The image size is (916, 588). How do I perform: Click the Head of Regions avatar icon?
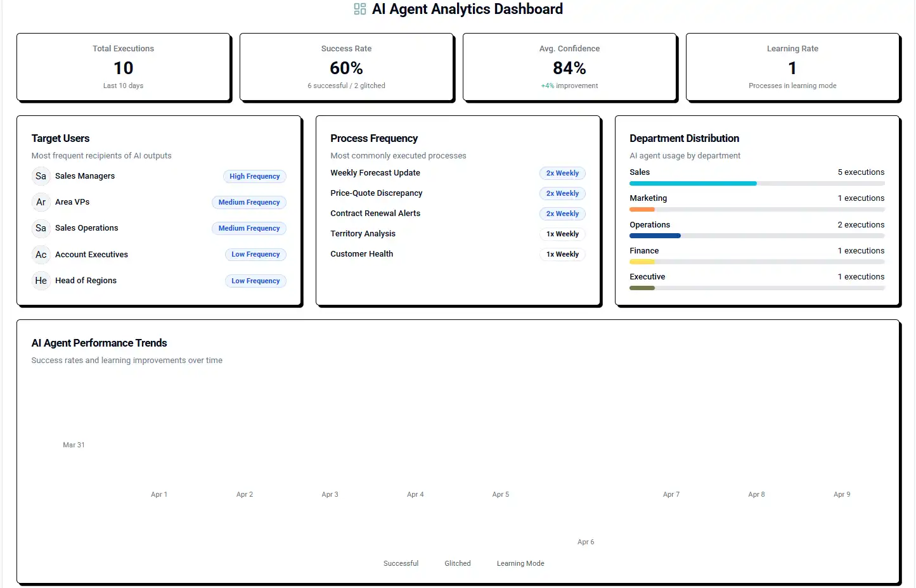tap(41, 281)
